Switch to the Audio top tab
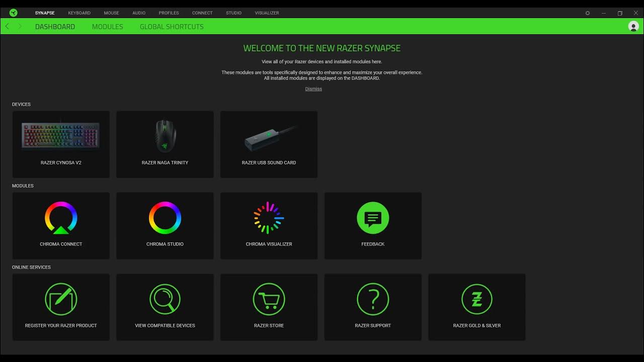Viewport: 644px width, 362px height. tap(139, 13)
